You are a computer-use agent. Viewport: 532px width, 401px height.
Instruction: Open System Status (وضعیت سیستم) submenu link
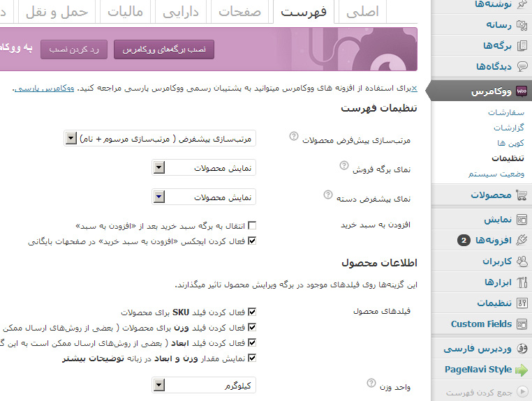tap(496, 174)
